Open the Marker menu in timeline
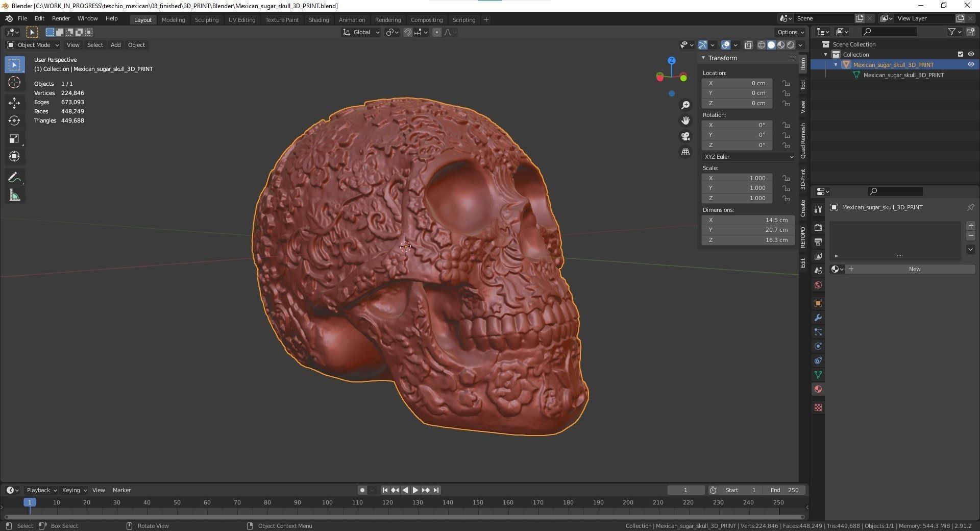The width and height of the screenshot is (980, 531). pyautogui.click(x=121, y=490)
